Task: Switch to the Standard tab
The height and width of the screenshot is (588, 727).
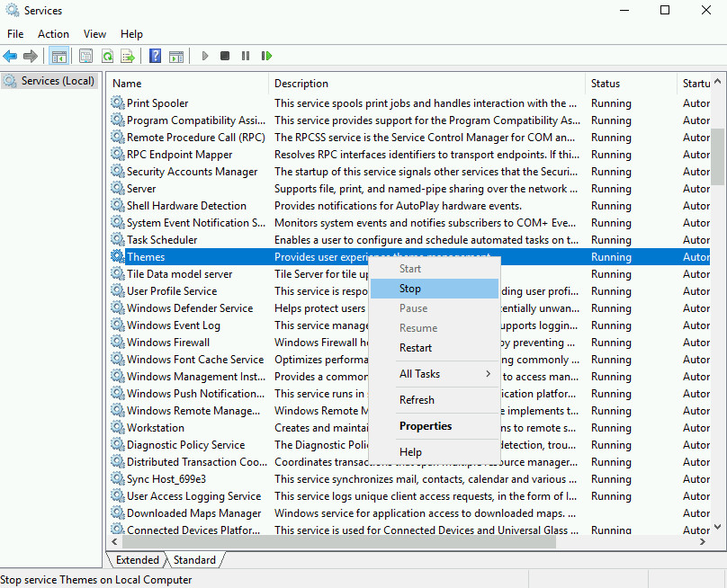Action: [194, 560]
